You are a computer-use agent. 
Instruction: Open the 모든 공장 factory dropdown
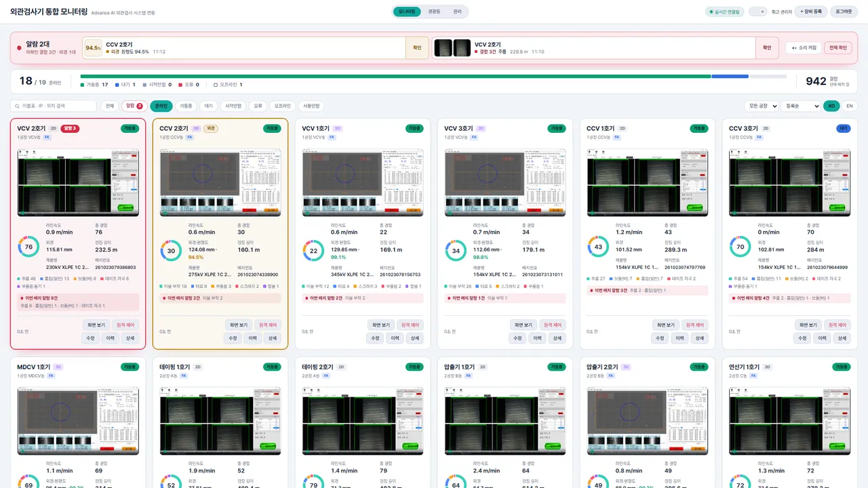coord(762,106)
